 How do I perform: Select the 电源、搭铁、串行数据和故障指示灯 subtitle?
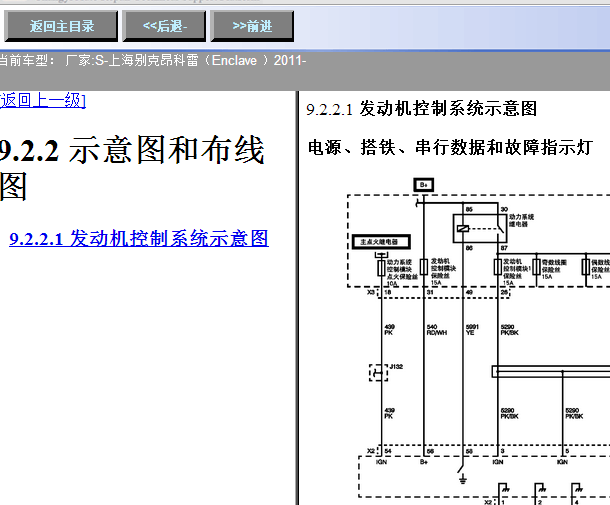tap(450, 147)
